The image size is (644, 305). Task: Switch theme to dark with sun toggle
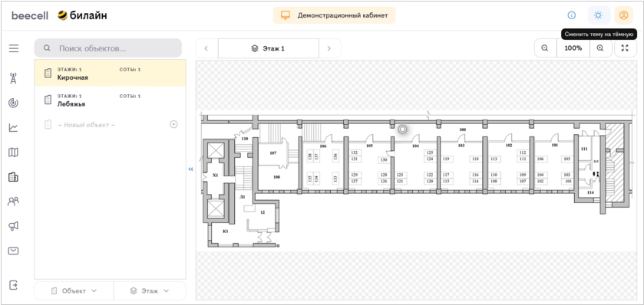click(x=599, y=15)
